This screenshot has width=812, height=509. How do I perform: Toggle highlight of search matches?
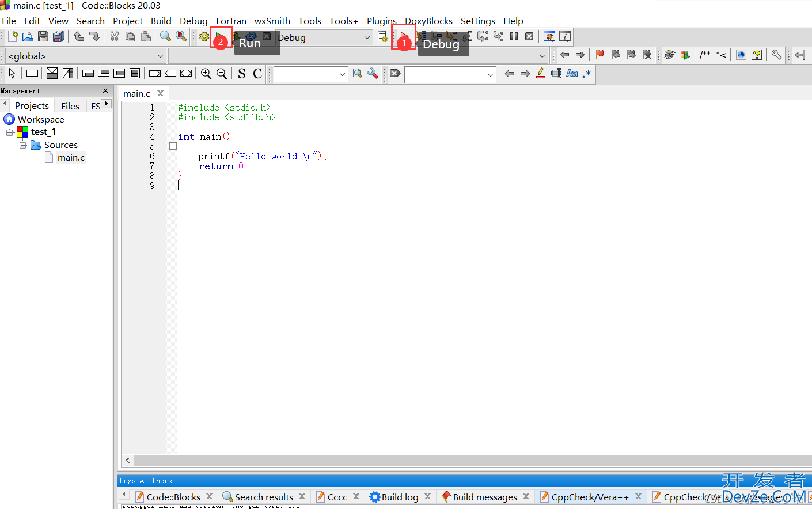540,73
